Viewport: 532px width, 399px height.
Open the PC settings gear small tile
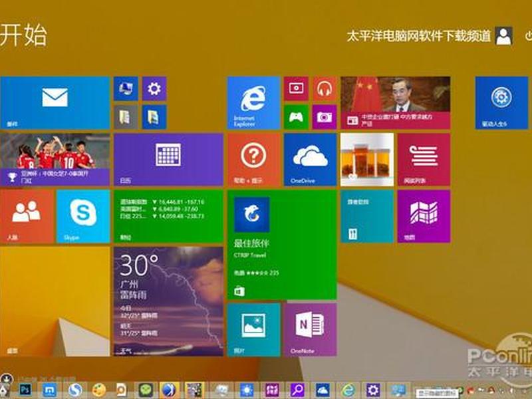tap(154, 88)
